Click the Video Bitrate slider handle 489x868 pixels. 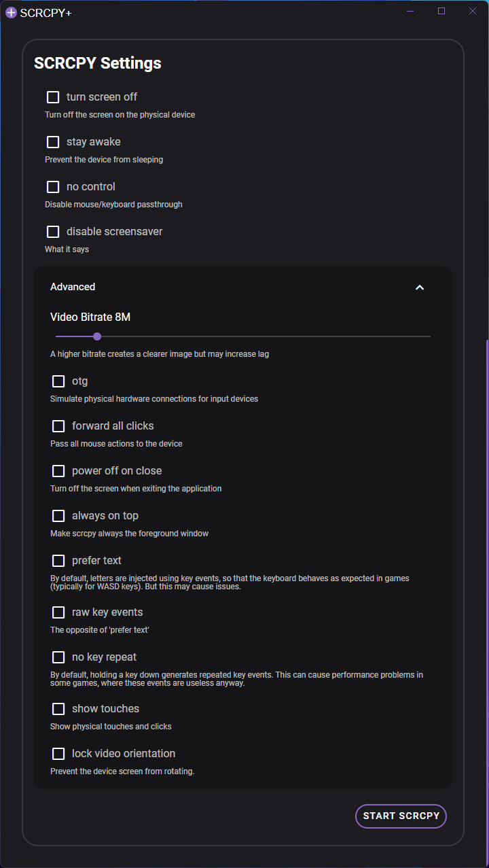(x=97, y=336)
